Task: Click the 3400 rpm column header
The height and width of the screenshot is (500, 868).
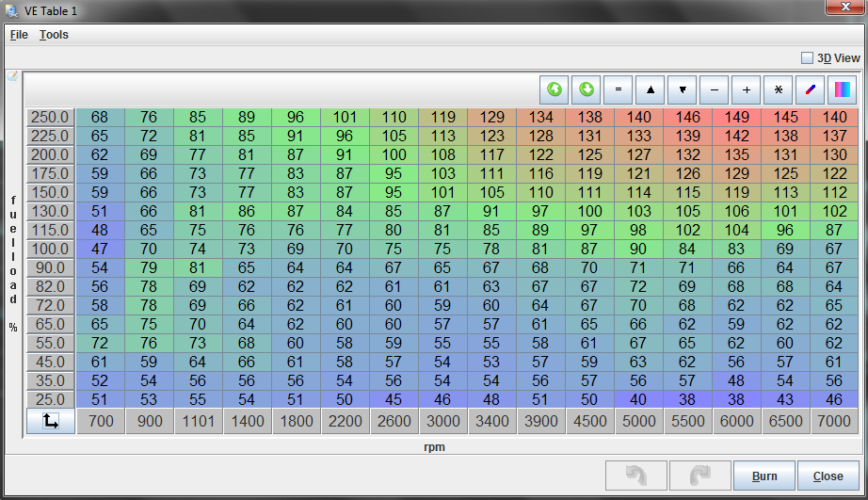Action: [492, 421]
